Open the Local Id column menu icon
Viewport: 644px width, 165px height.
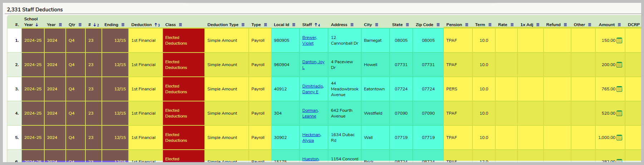click(294, 25)
